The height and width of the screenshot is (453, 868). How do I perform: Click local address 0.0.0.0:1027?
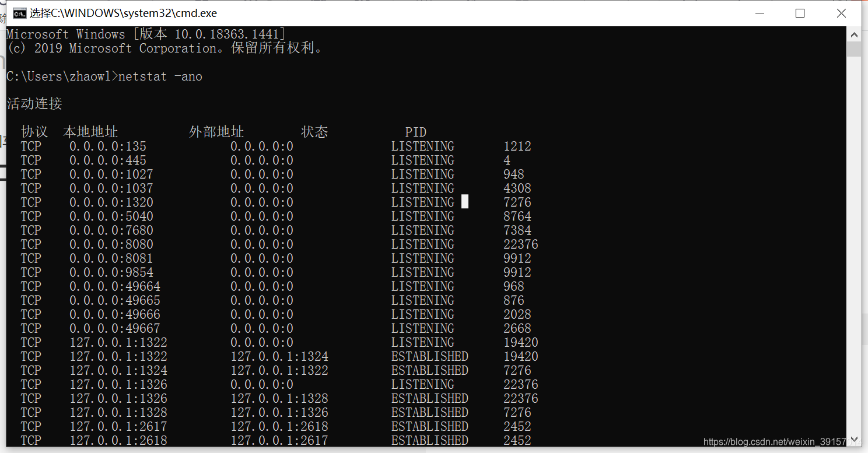click(x=111, y=174)
